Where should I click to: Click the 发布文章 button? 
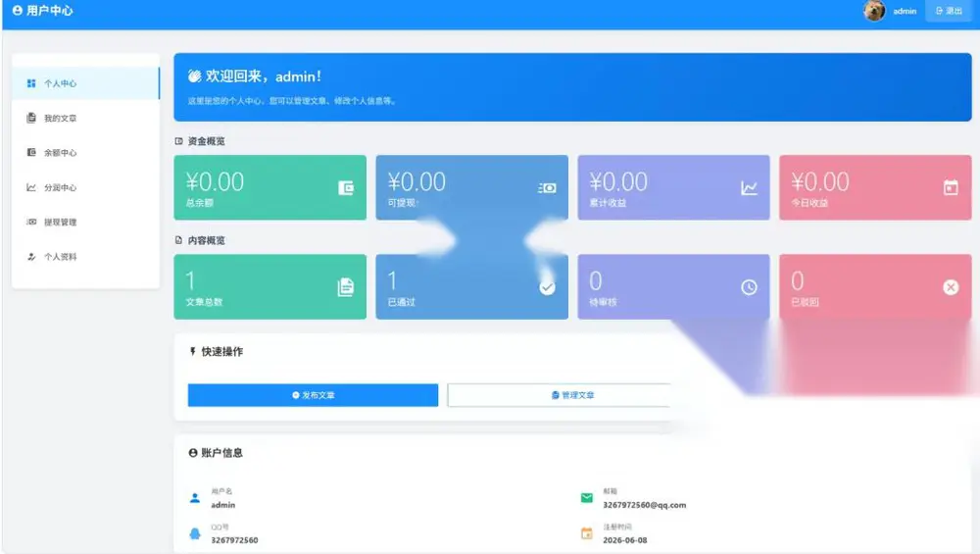(x=313, y=395)
